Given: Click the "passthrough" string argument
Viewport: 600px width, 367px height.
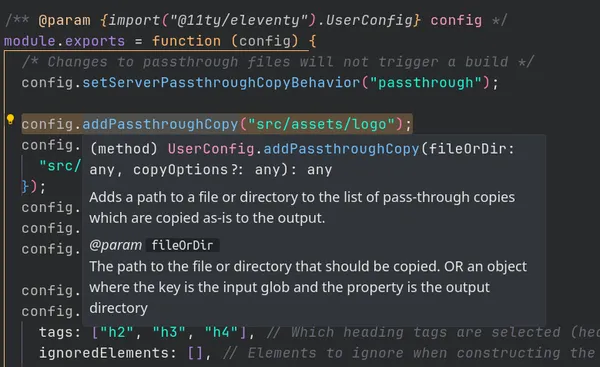Looking at the screenshot, I should 426,82.
